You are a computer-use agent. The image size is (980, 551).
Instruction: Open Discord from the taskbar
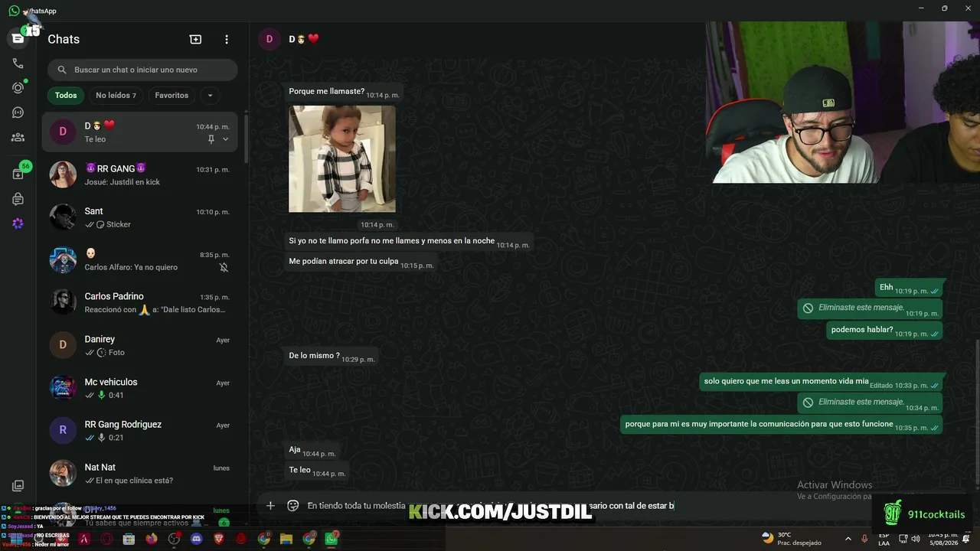coord(196,539)
